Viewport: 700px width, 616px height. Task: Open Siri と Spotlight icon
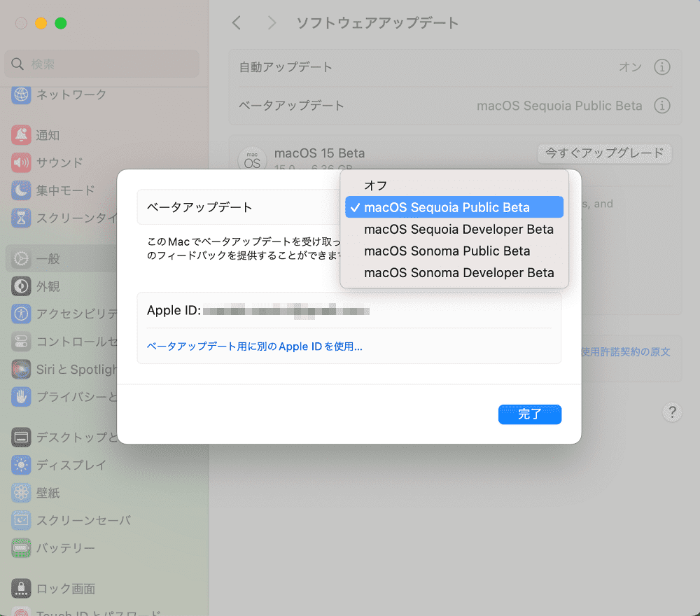point(21,369)
